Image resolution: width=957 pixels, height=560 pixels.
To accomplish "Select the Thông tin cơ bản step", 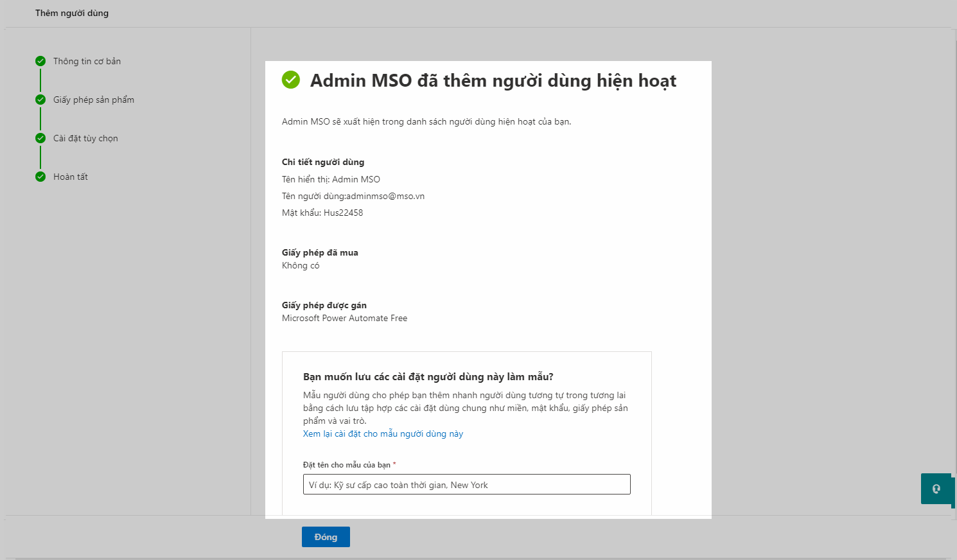I will 87,61.
